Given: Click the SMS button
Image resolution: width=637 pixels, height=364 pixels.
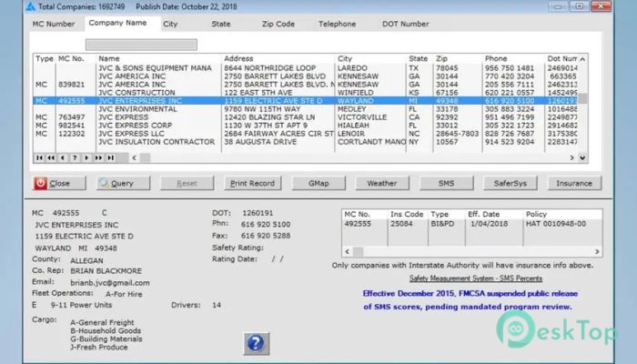Looking at the screenshot, I should [x=446, y=183].
